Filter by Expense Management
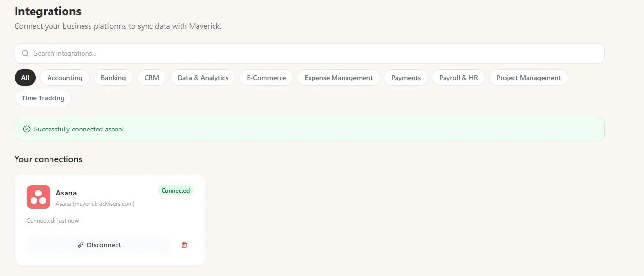 pos(338,78)
